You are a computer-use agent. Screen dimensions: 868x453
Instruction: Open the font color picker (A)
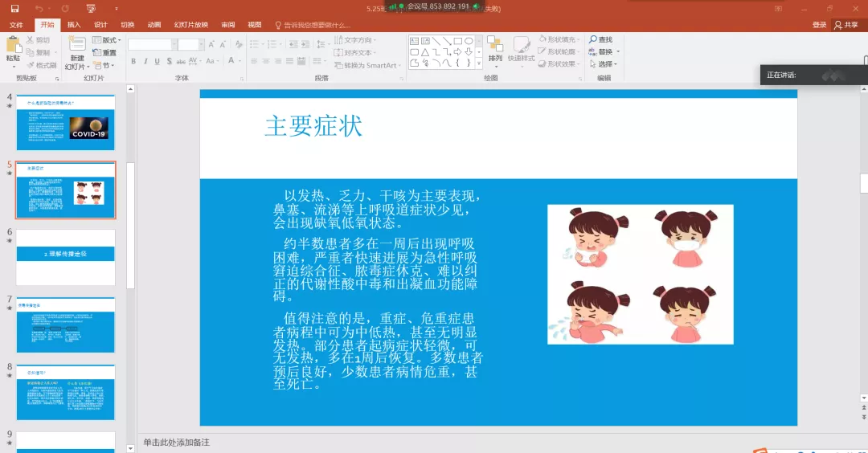tap(231, 61)
